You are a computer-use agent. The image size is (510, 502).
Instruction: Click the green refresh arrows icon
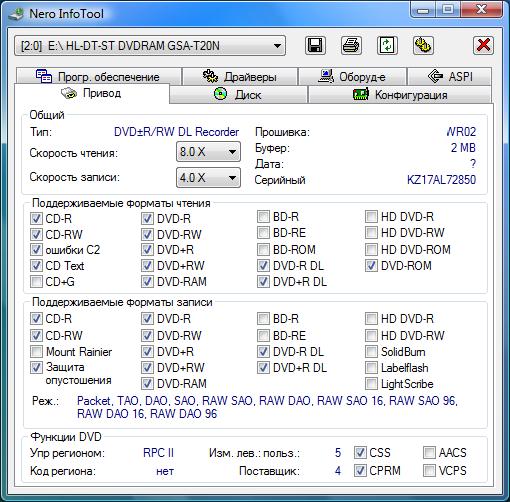(x=387, y=45)
